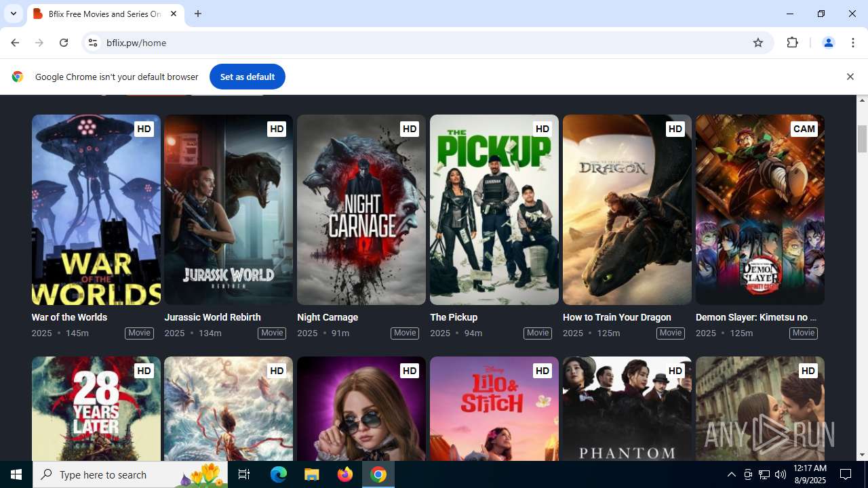This screenshot has height=488, width=868.
Task: Open File Explorer from the taskbar
Action: tap(312, 474)
